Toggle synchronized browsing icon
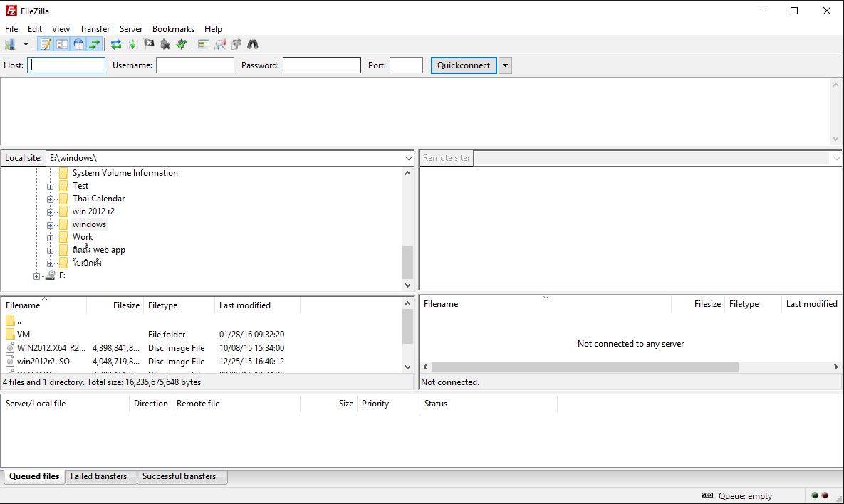Viewport: 844px width, 504px height. pos(236,44)
